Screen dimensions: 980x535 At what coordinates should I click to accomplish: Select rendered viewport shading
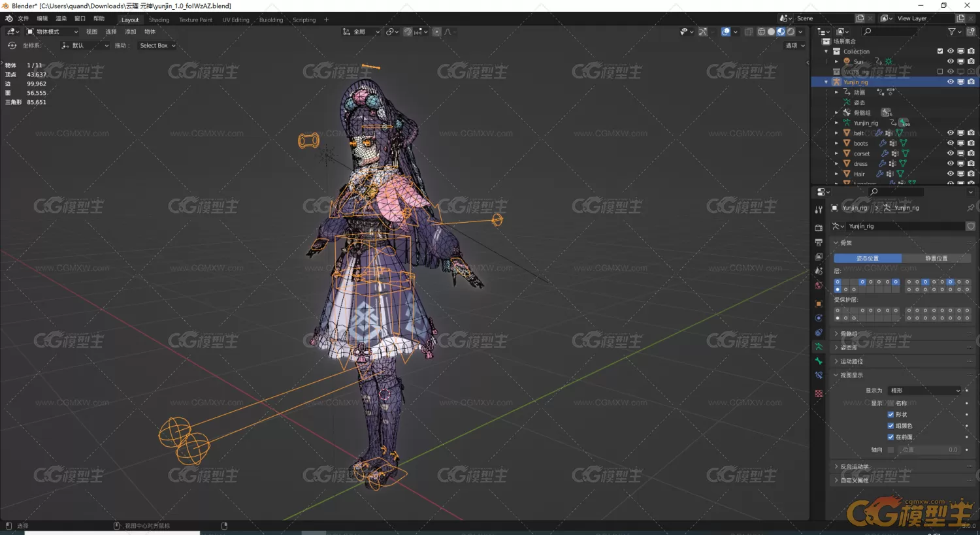tap(791, 31)
